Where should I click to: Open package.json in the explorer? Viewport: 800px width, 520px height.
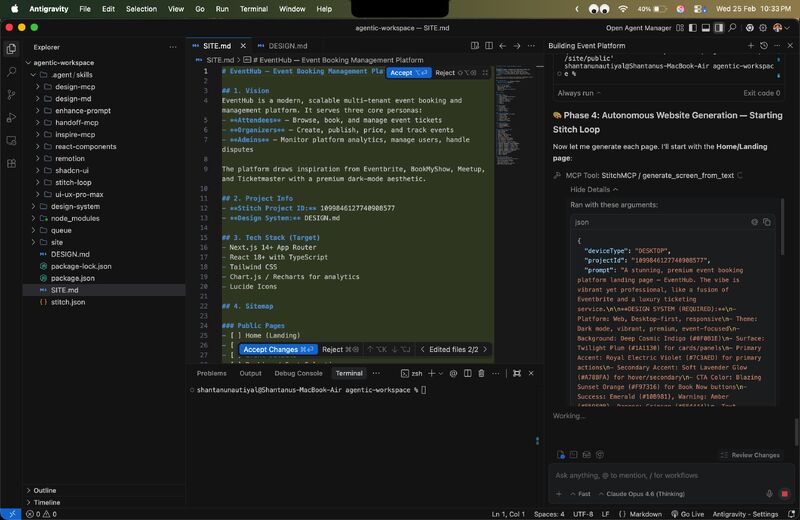tap(72, 278)
